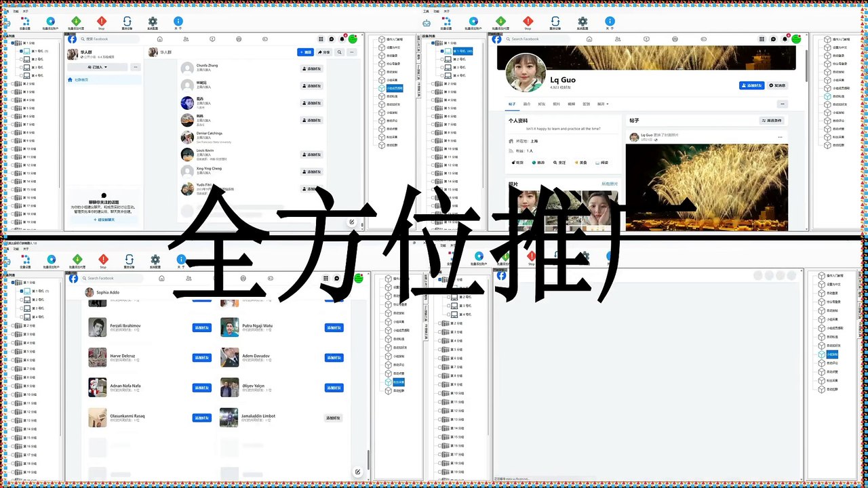Click the scrollbar thumb of Lq Guo profile page
Viewport: 868px width, 488px height.
806,65
